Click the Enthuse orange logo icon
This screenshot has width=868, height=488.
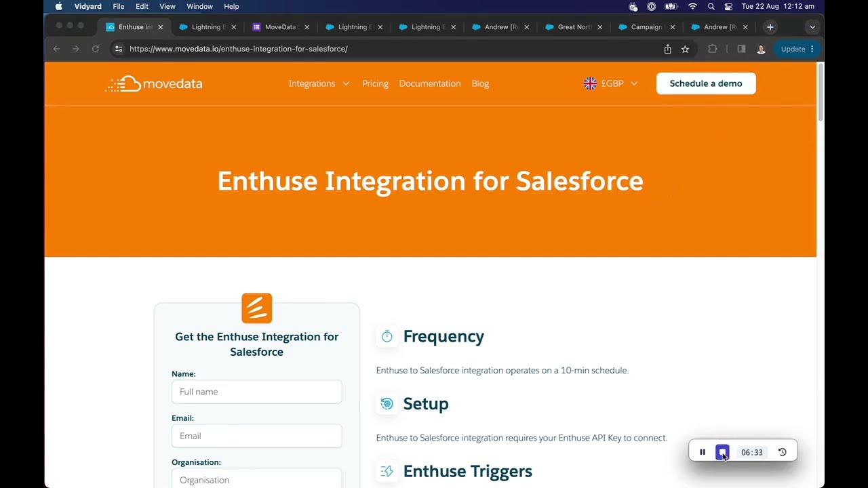tap(257, 308)
